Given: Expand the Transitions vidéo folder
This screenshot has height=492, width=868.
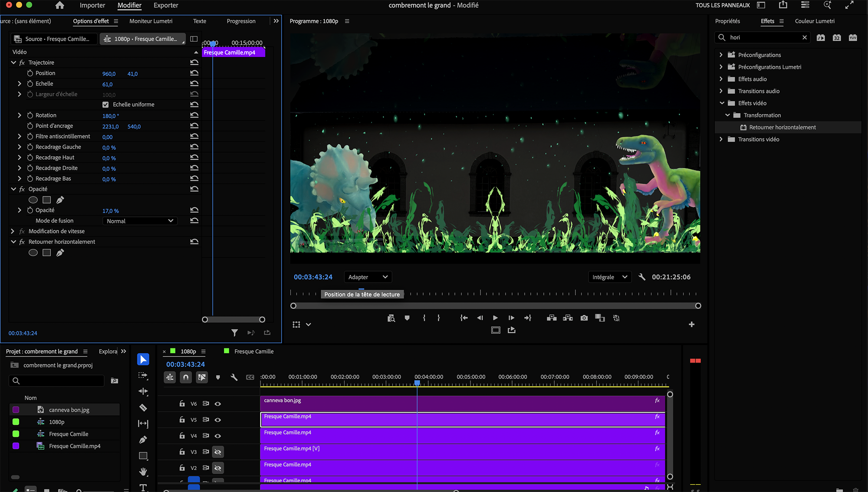Looking at the screenshot, I should [x=721, y=139].
